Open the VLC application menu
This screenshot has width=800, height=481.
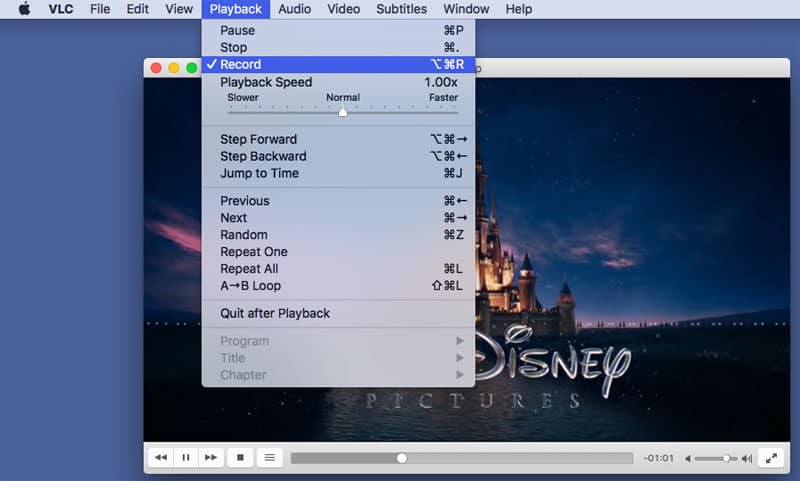(x=61, y=9)
